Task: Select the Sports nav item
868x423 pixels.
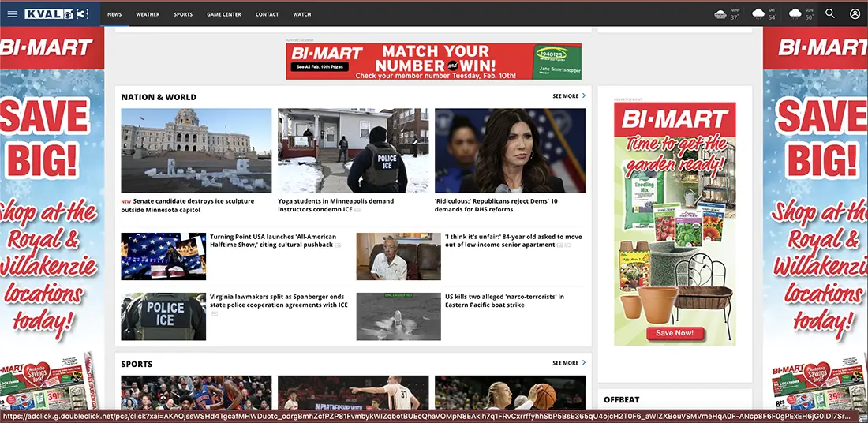Action: point(183,14)
